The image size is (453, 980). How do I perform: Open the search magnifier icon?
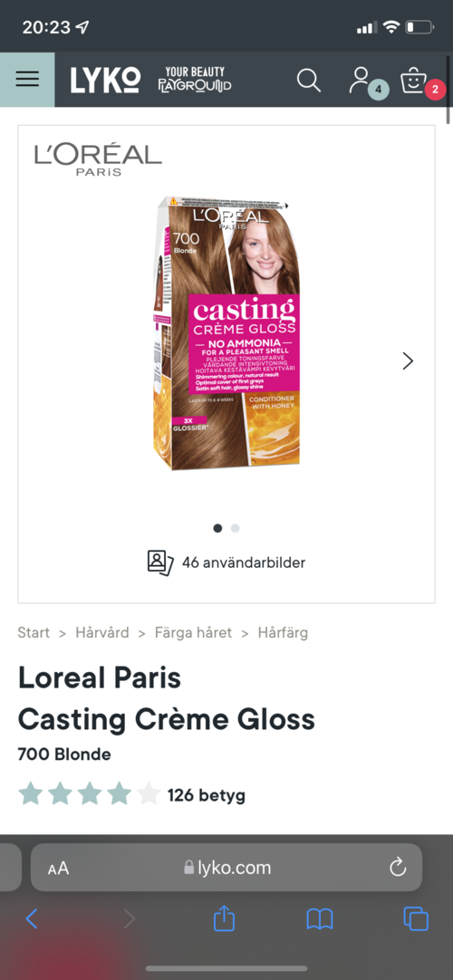(309, 80)
